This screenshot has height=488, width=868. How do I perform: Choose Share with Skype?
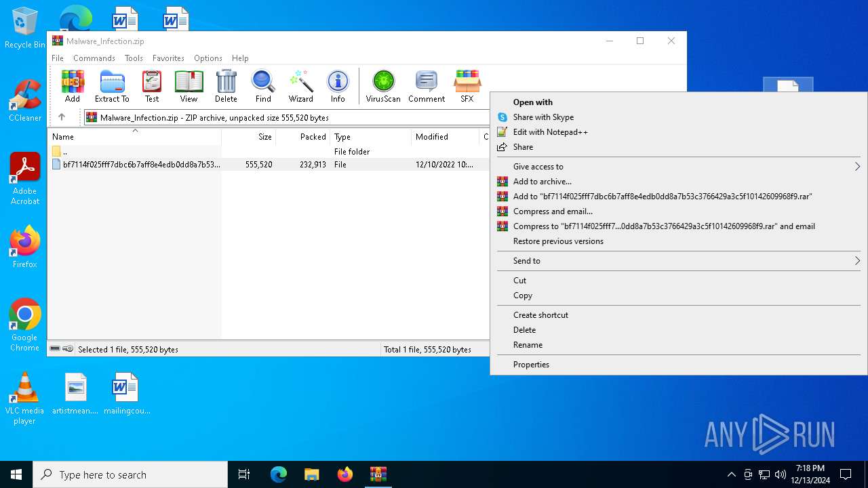(678, 117)
